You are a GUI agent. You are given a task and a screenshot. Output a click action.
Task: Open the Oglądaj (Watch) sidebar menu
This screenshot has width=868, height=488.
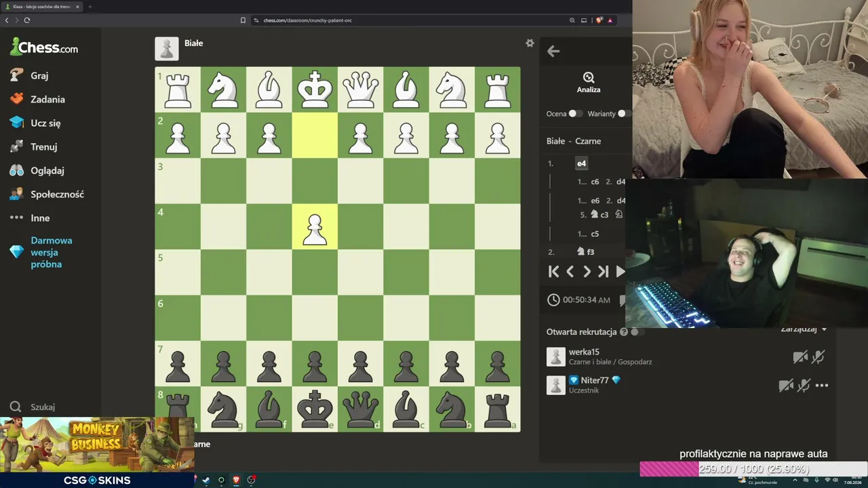tap(37, 170)
